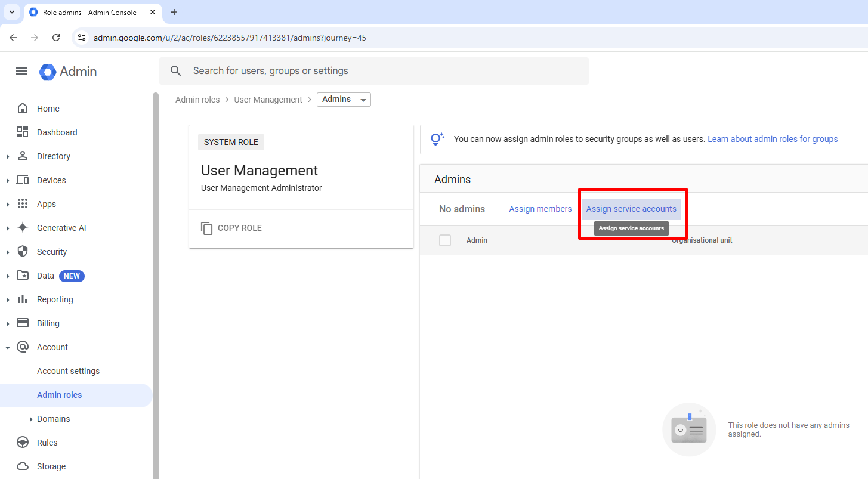This screenshot has height=479, width=868.
Task: Click the Apps grid icon
Action: 23,204
